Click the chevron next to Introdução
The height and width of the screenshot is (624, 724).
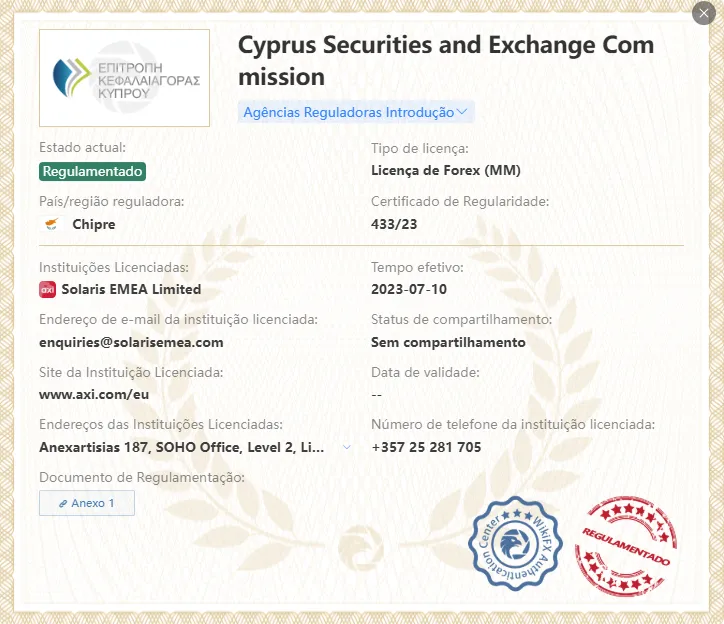462,112
